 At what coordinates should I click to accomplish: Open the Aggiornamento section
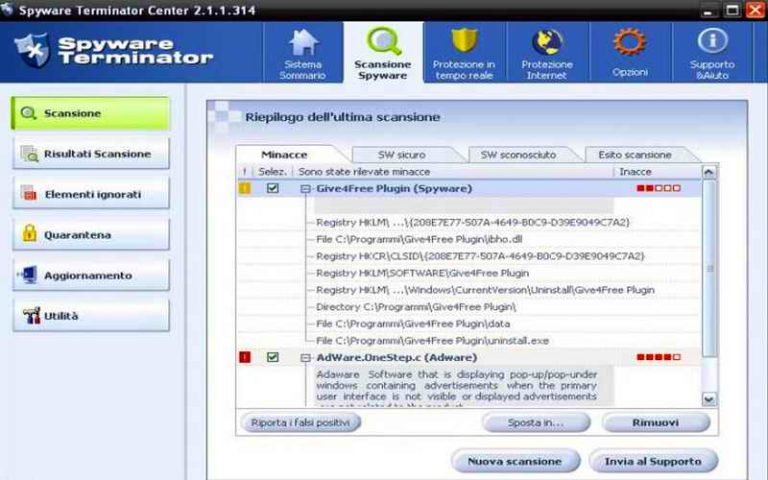[91, 275]
